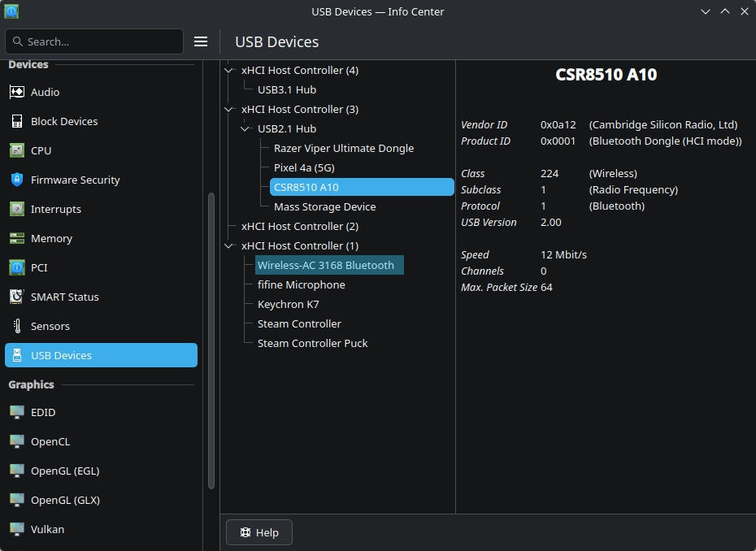Click the Sensors thermometer icon
The image size is (756, 551).
17,326
